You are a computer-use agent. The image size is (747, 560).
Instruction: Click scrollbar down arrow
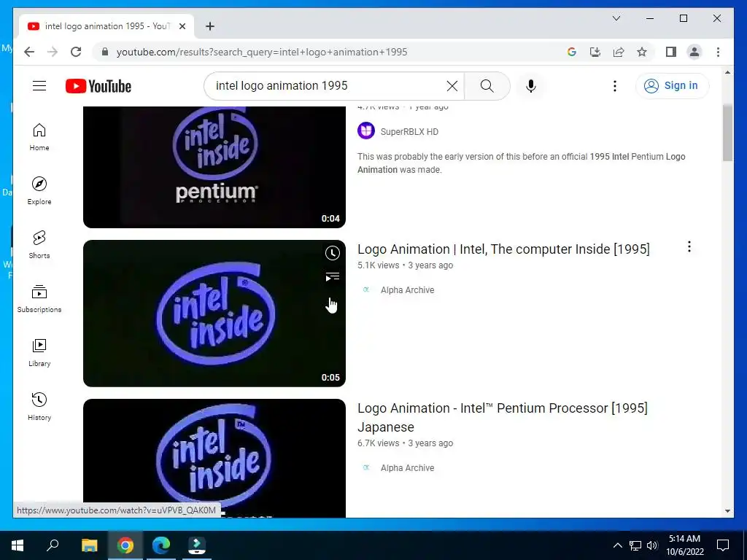(x=727, y=511)
